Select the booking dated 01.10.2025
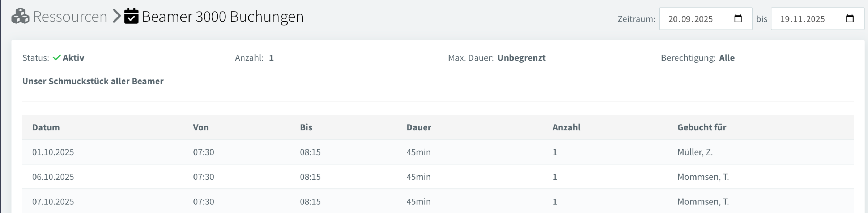 click(x=53, y=152)
